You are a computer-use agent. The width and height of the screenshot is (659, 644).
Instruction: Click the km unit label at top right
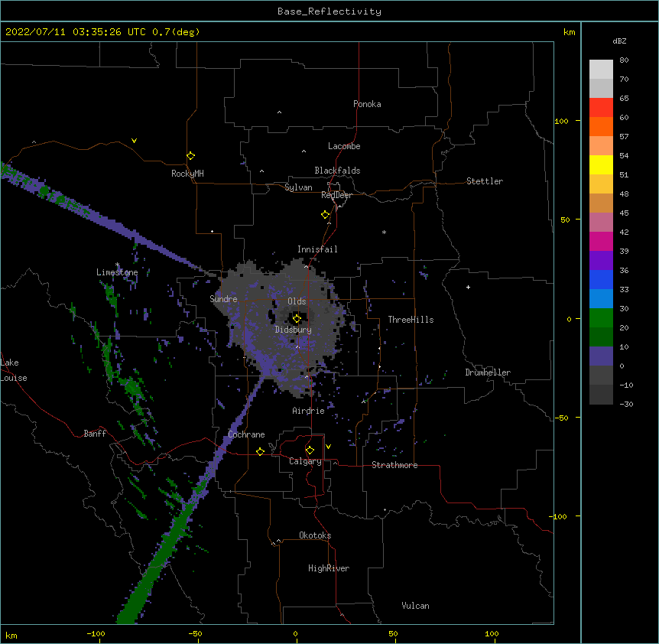[569, 32]
